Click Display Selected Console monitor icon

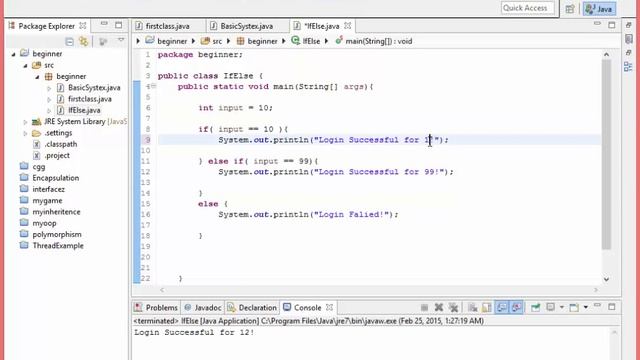[551, 307]
